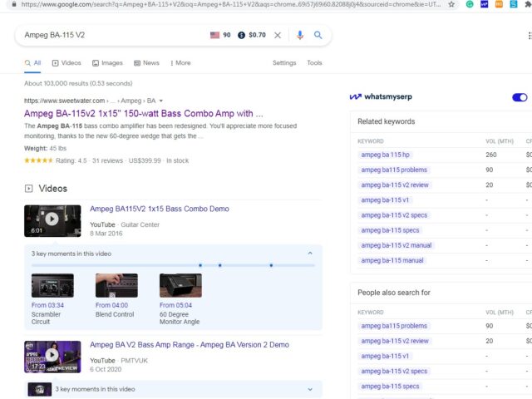This screenshot has height=399, width=532.
Task: Select ampeg ba115 problems under People also search for
Action: click(x=394, y=326)
